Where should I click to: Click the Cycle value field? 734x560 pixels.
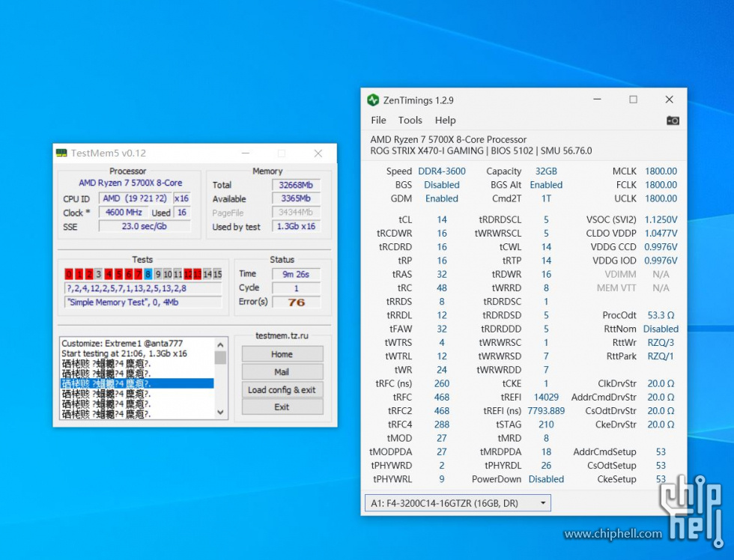(x=297, y=288)
